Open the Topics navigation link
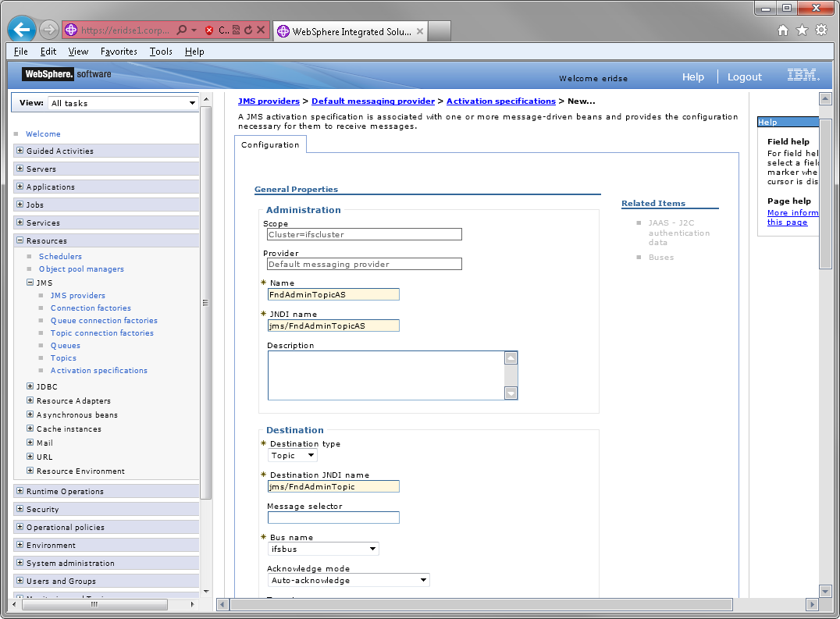Screen dimensions: 840x619 [x=63, y=358]
